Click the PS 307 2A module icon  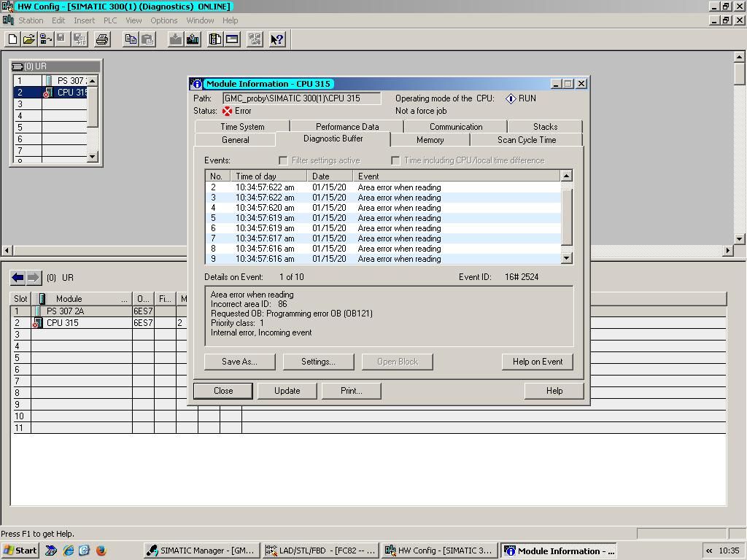(38, 311)
